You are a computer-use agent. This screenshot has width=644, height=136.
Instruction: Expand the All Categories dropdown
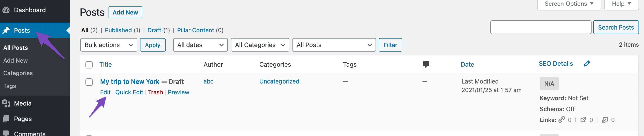pyautogui.click(x=260, y=45)
